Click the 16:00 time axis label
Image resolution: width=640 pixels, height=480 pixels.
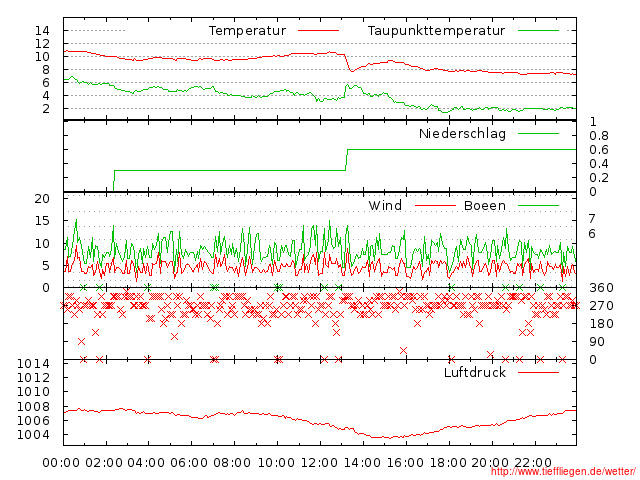[x=404, y=463]
